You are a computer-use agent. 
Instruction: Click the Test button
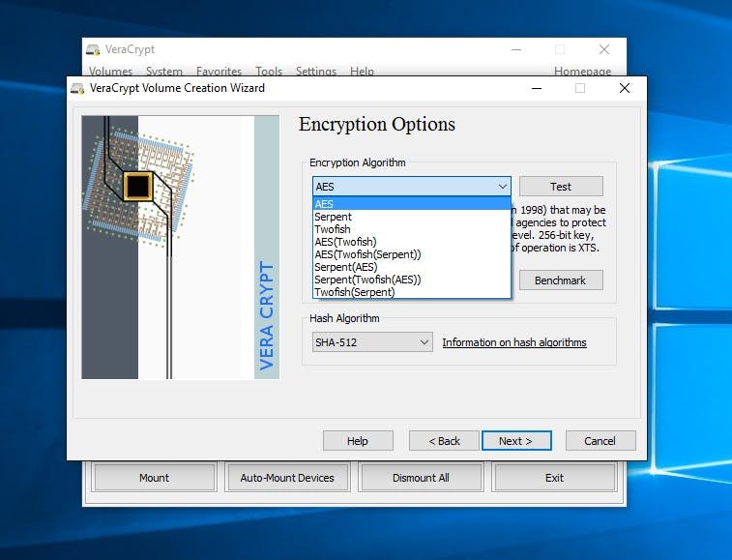click(561, 187)
